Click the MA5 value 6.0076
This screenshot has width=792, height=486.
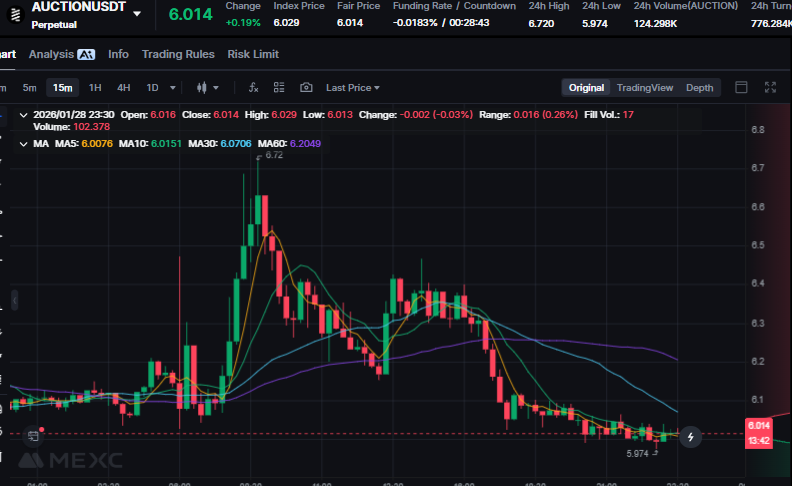[x=97, y=144]
